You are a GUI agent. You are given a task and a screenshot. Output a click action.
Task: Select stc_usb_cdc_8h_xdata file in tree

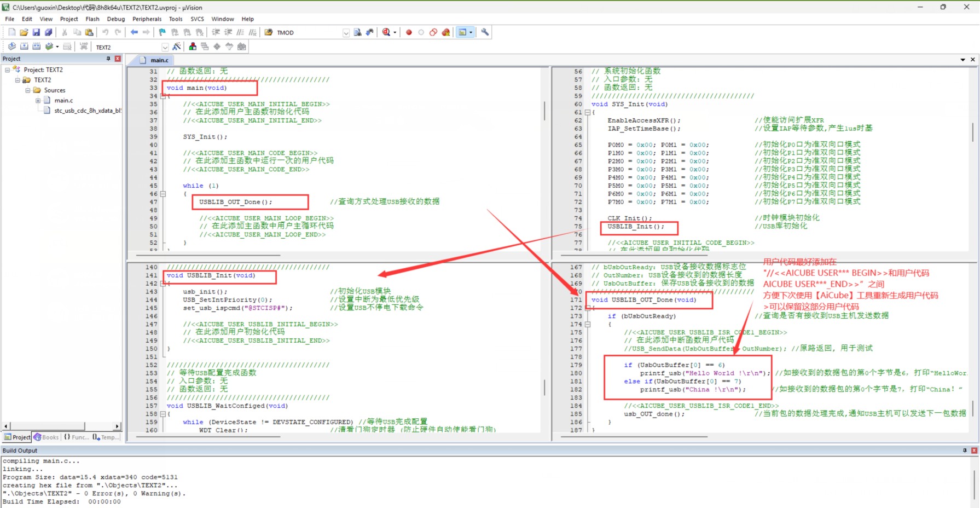[x=87, y=111]
